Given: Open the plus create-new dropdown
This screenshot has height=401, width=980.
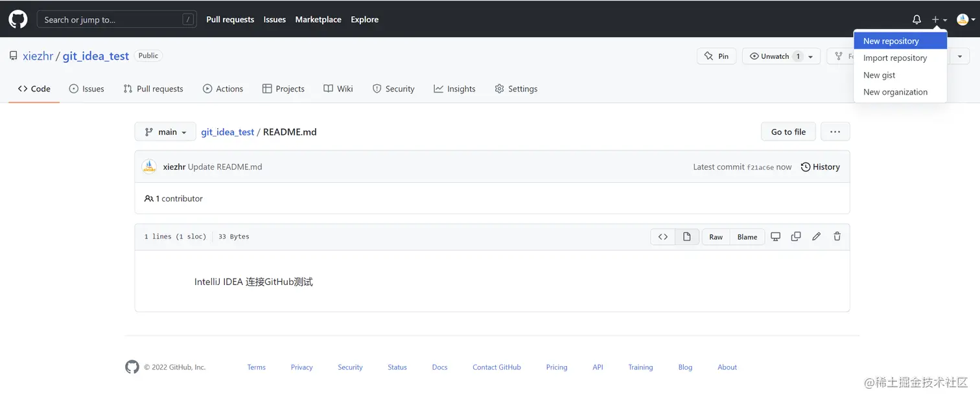Looking at the screenshot, I should pyautogui.click(x=939, y=19).
